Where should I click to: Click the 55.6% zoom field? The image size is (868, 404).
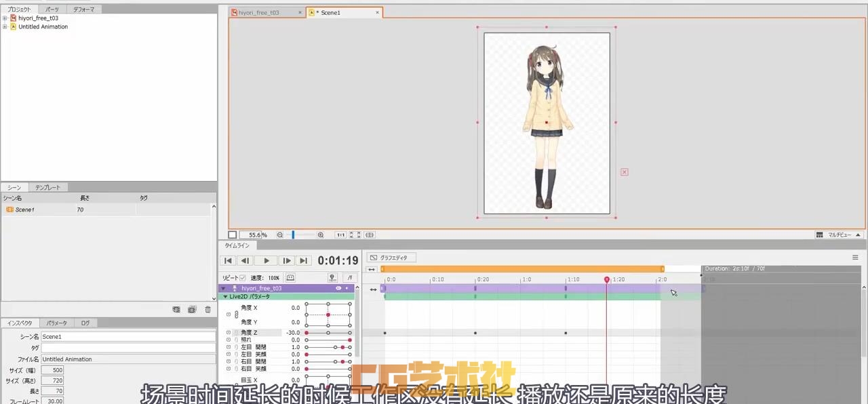click(x=250, y=235)
